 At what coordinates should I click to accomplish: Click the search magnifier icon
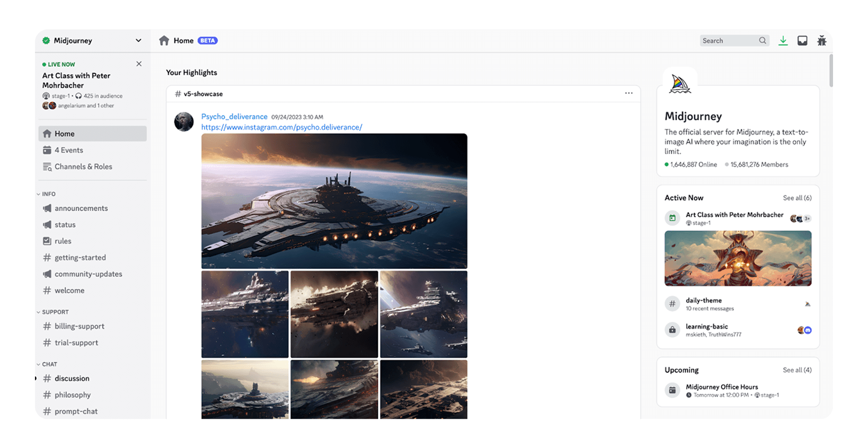[763, 40]
